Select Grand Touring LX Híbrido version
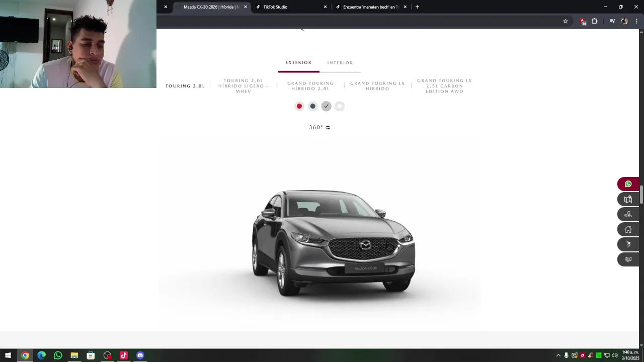 377,86
